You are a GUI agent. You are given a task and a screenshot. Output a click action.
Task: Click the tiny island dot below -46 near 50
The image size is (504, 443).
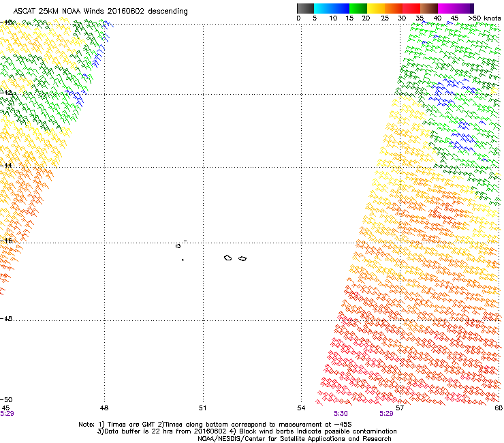183,260
